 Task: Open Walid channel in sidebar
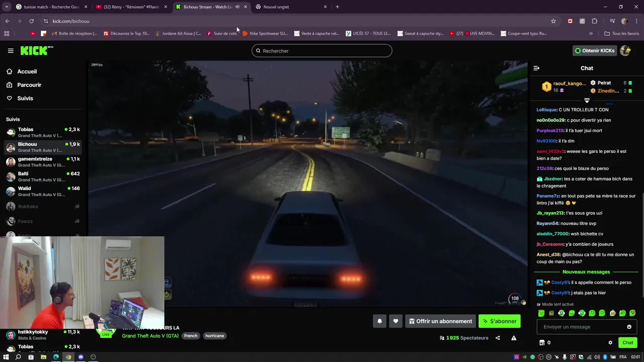tap(43, 191)
